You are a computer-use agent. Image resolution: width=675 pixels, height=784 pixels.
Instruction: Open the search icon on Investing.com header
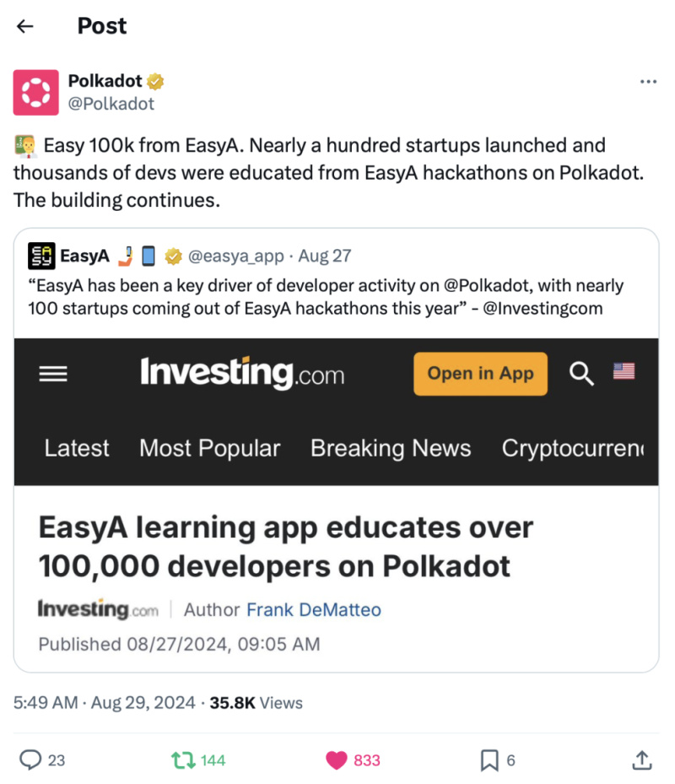pyautogui.click(x=581, y=373)
